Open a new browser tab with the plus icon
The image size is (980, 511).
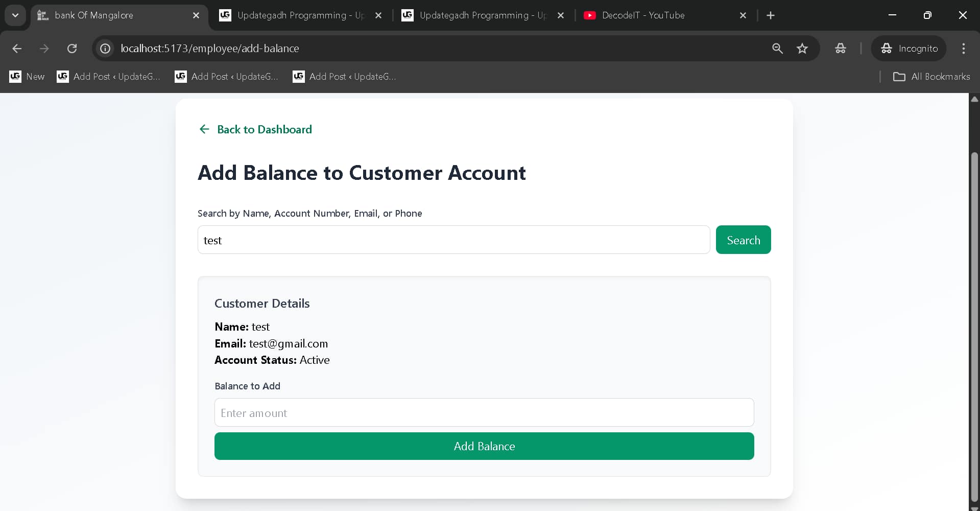[x=770, y=15]
